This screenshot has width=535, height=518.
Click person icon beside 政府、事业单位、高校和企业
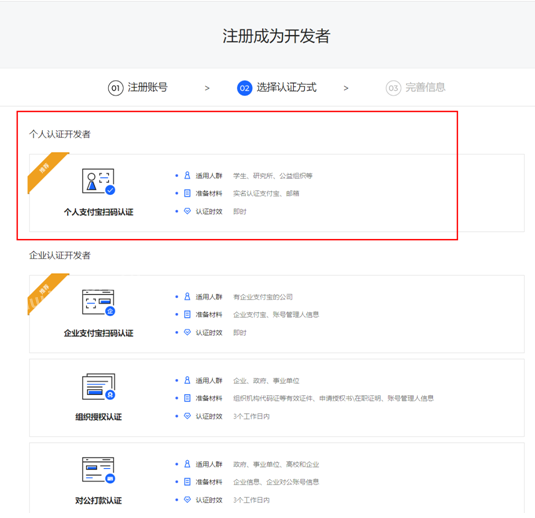click(x=187, y=464)
